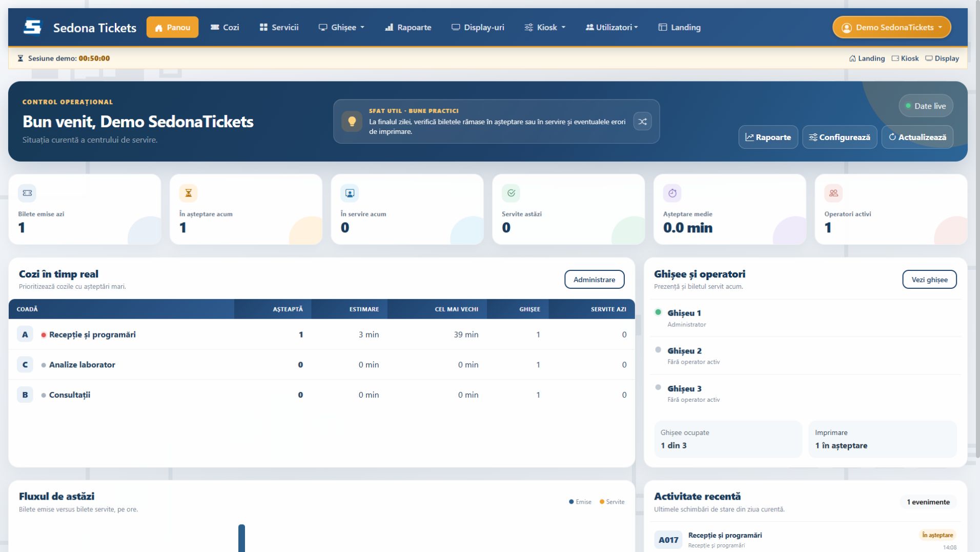Click the A017 ticket badge
The image size is (980, 552).
point(668,540)
